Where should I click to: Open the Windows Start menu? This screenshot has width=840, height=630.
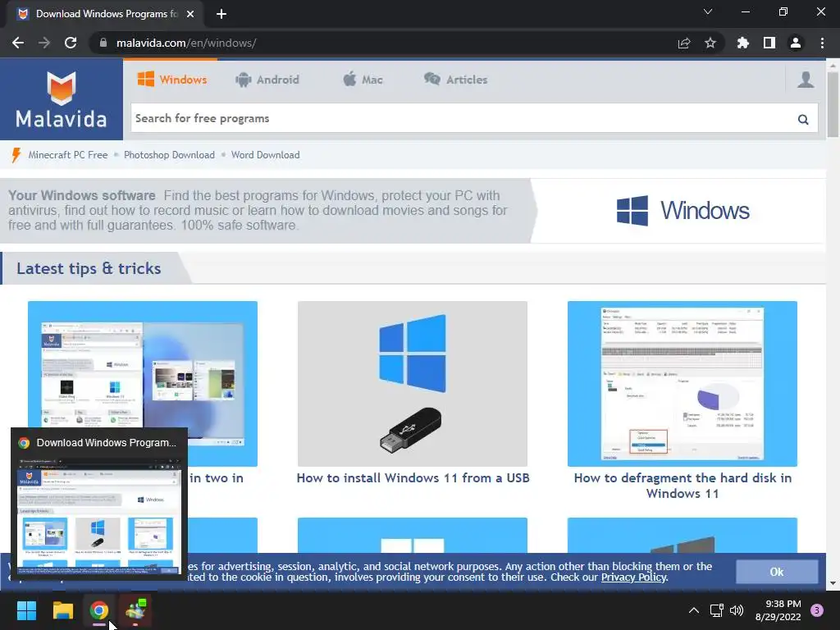(26, 610)
